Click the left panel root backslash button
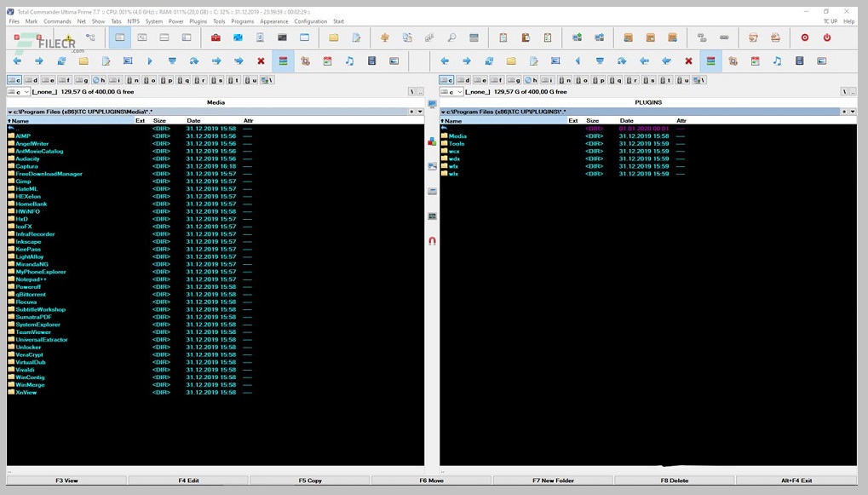 (412, 92)
